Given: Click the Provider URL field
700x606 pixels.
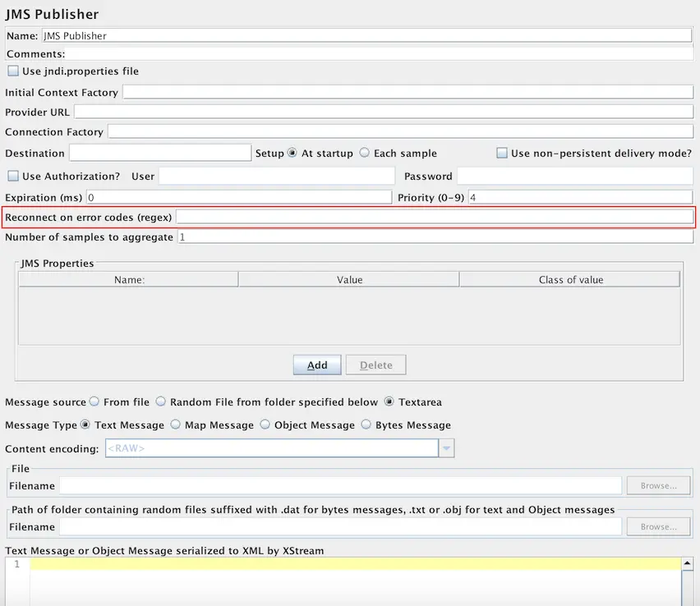Looking at the screenshot, I should [384, 112].
